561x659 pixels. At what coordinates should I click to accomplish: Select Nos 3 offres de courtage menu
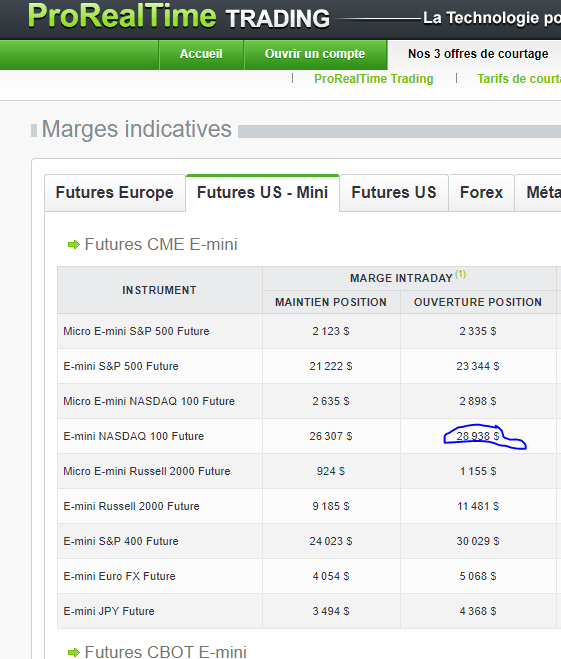coord(478,54)
